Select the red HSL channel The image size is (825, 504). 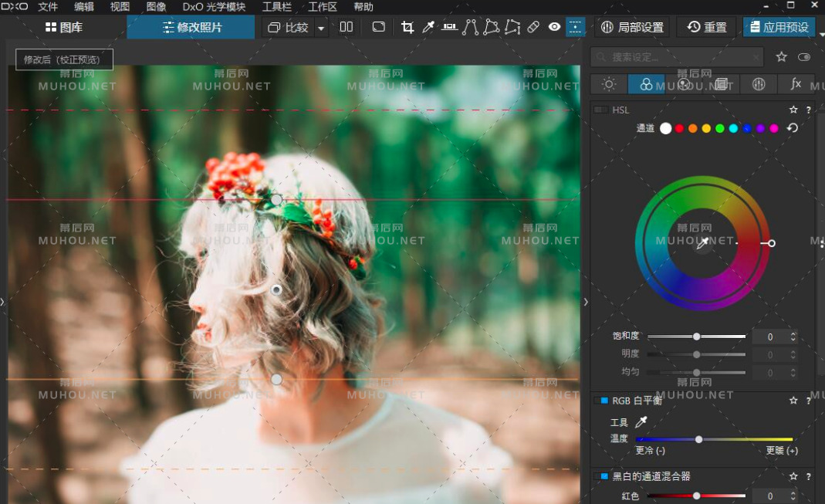point(679,128)
